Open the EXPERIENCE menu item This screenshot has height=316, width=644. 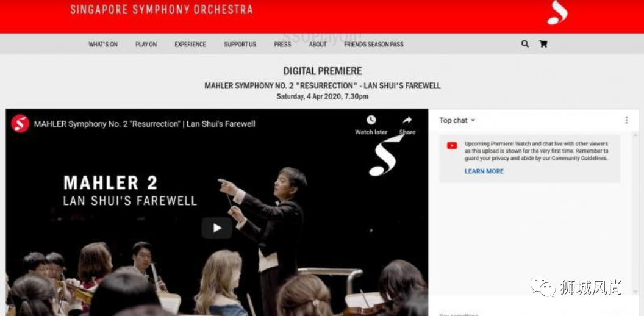click(x=190, y=45)
